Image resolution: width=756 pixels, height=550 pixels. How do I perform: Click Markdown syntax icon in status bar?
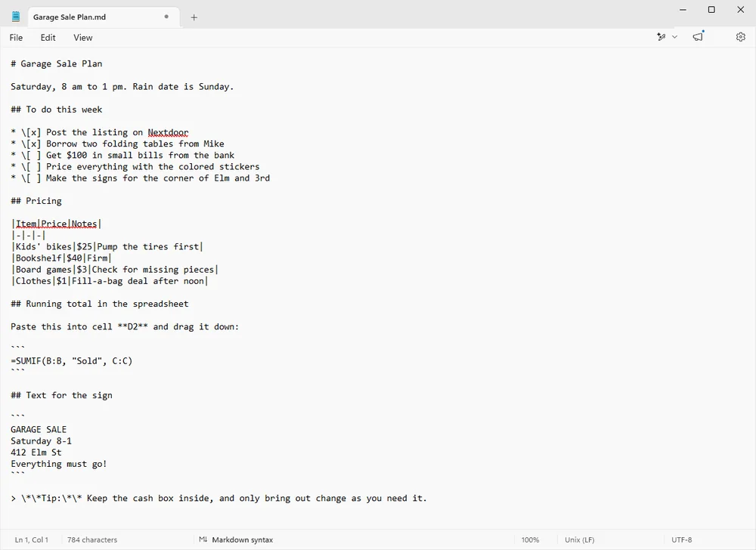click(203, 540)
